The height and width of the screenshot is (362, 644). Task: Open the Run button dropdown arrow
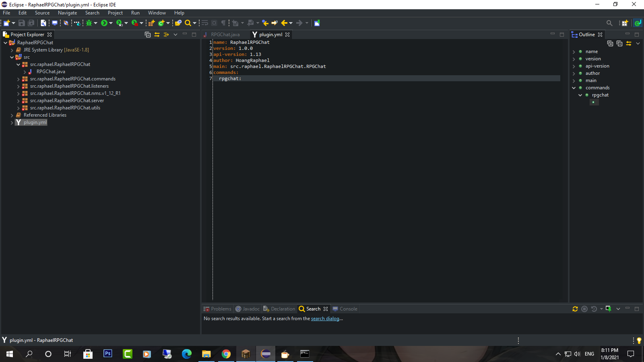(x=111, y=23)
